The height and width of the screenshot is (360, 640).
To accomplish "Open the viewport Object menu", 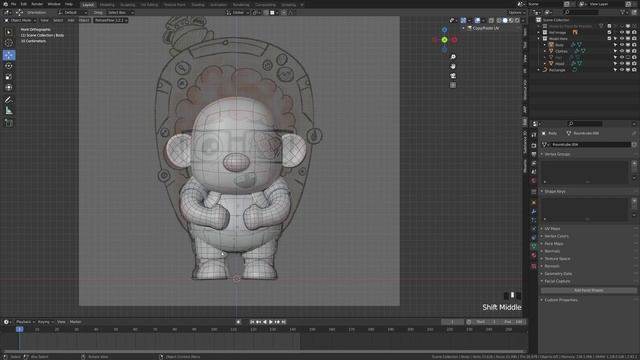I will [x=84, y=20].
